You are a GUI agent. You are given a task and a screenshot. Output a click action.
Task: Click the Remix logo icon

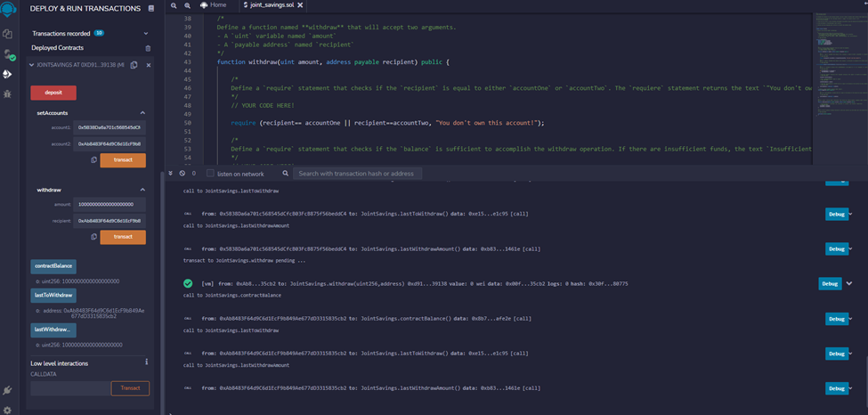pyautogui.click(x=8, y=10)
